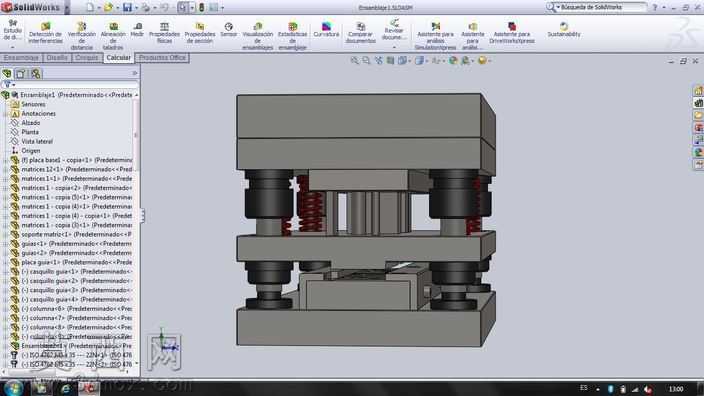Click Save icon in the title toolbar
The width and height of the screenshot is (704, 396).
click(x=128, y=8)
